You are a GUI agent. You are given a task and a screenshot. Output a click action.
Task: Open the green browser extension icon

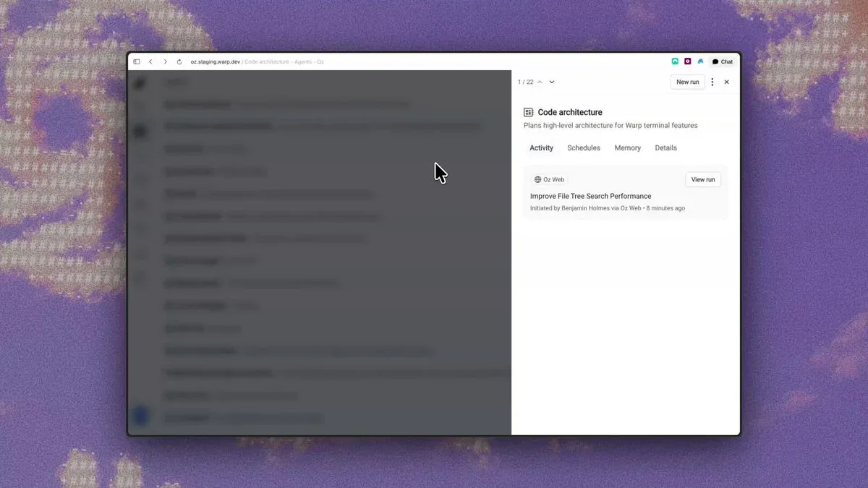click(x=675, y=61)
